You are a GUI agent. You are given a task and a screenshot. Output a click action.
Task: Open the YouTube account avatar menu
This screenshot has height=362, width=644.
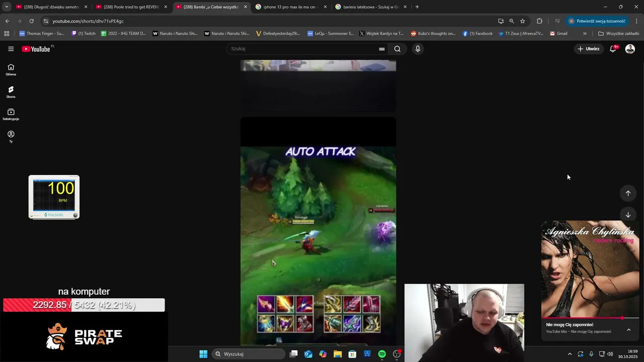(630, 49)
